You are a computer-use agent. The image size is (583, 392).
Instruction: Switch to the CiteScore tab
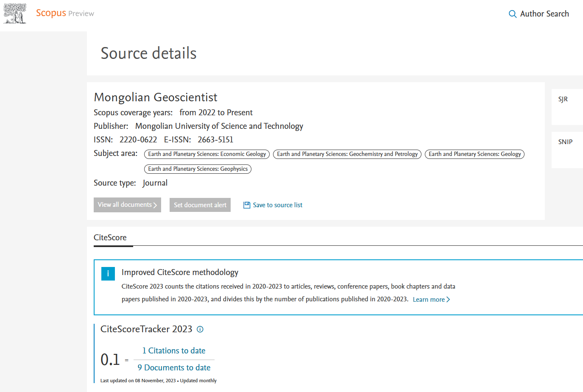point(110,238)
